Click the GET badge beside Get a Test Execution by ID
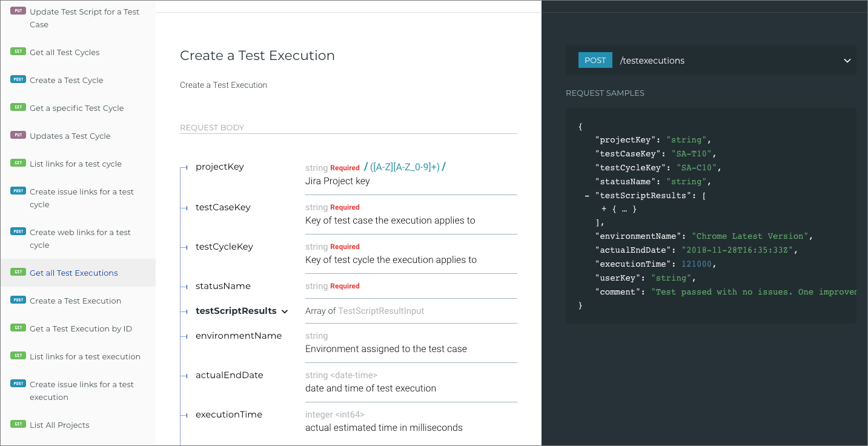This screenshot has width=868, height=446. coord(18,328)
